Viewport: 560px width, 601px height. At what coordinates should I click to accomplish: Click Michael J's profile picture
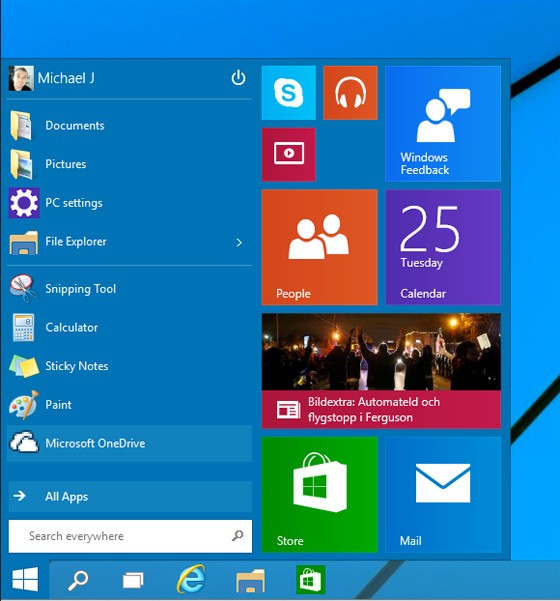[x=21, y=78]
